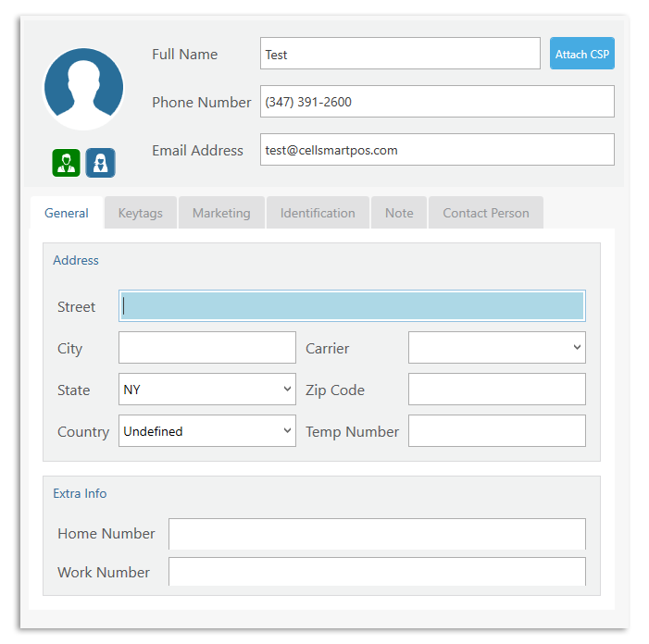Focus the City input box
The width and height of the screenshot is (649, 644).
(207, 347)
